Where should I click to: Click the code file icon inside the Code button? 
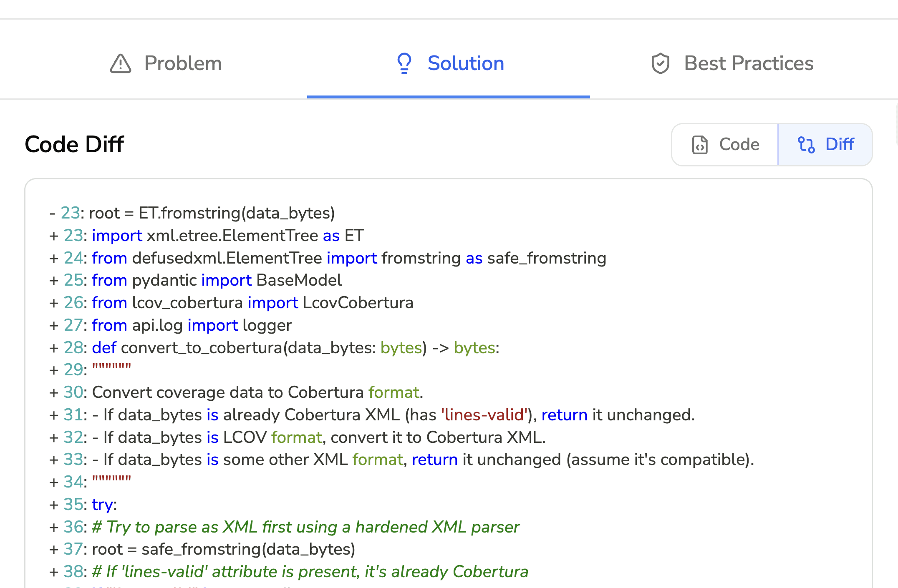pos(701,144)
